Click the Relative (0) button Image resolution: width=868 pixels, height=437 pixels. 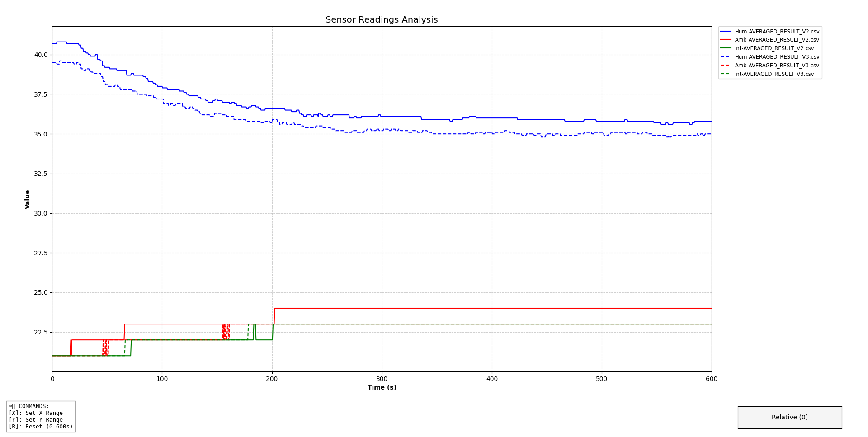coord(789,417)
